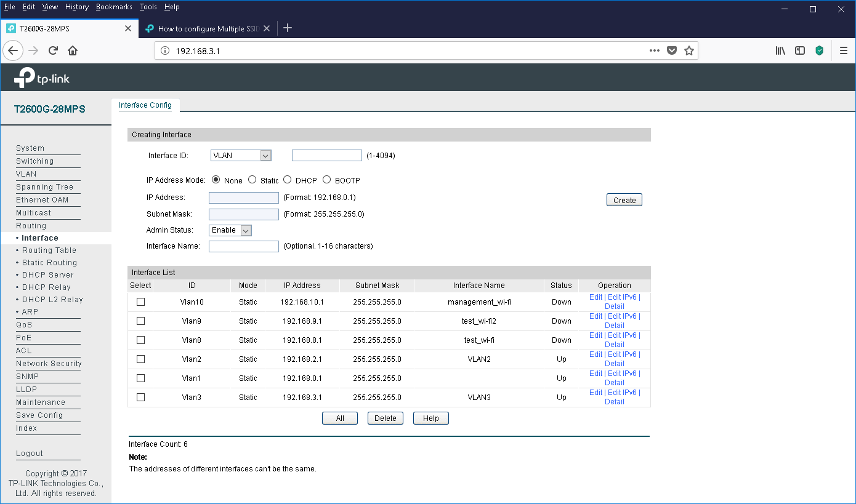The width and height of the screenshot is (856, 504).
Task: Go back to the previous page
Action: pyautogui.click(x=13, y=50)
